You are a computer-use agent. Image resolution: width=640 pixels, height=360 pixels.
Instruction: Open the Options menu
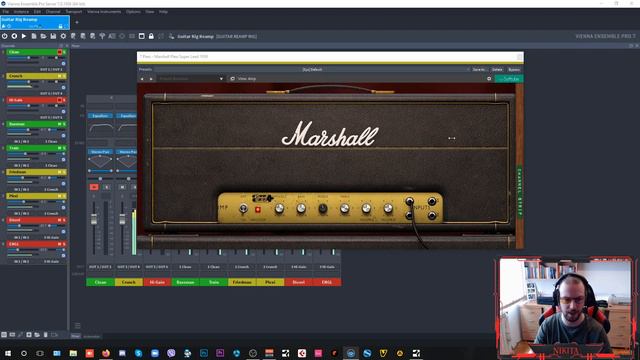[133, 12]
